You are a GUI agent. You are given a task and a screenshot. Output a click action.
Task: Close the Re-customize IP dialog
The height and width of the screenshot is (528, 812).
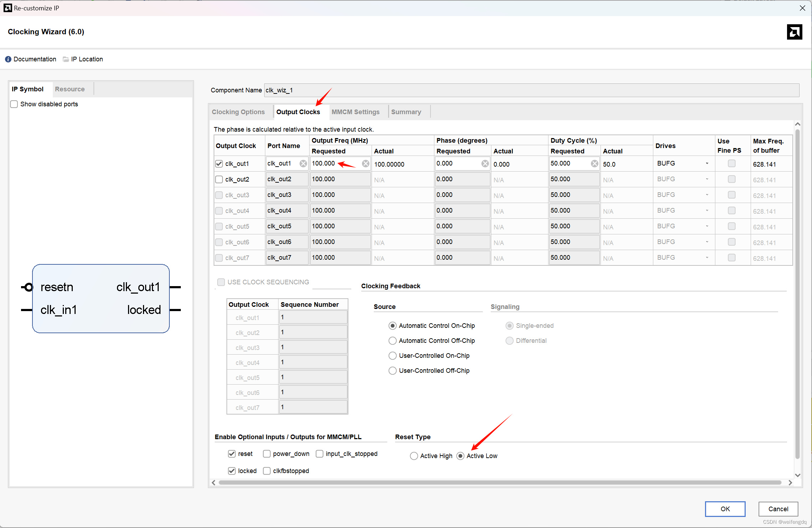tap(802, 8)
